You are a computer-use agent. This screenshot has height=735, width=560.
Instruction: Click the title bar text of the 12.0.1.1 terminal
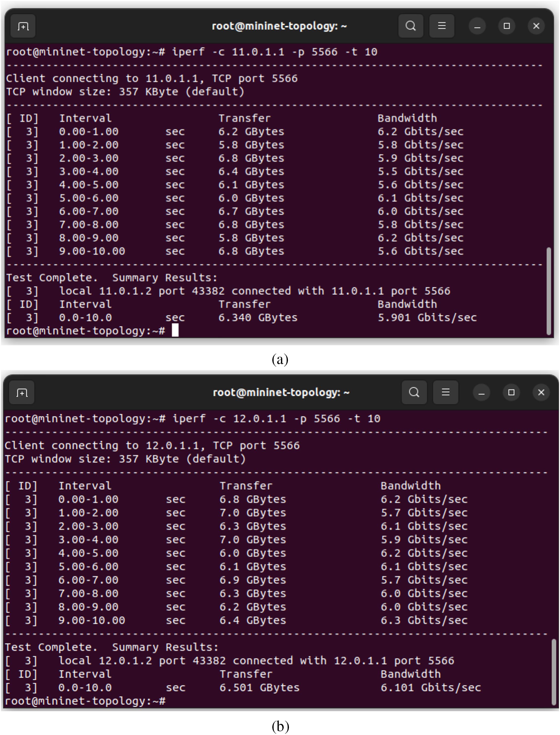click(x=281, y=392)
